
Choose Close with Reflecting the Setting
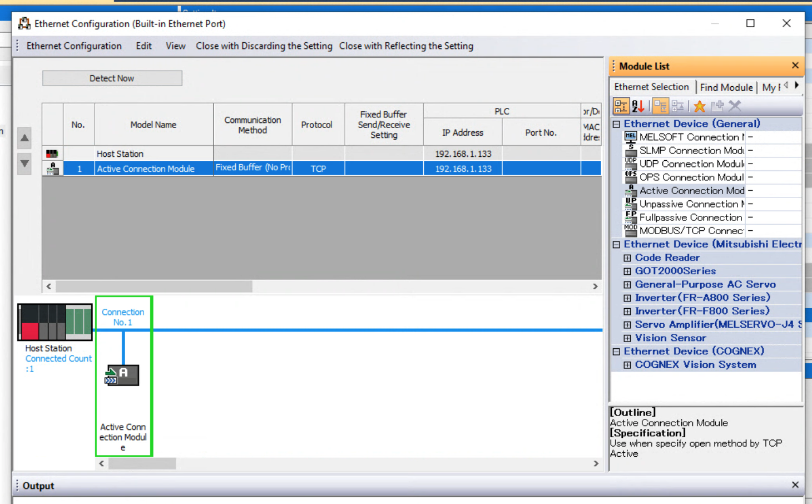pos(406,46)
